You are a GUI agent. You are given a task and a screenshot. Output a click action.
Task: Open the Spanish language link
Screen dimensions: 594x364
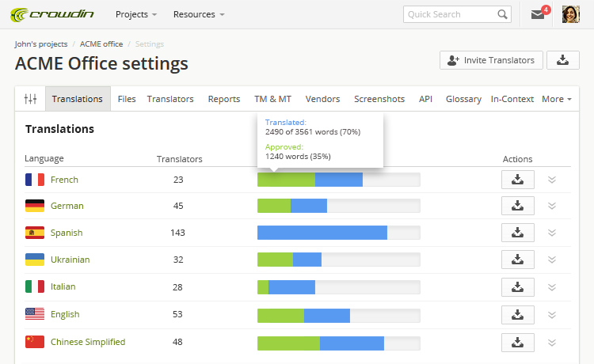click(x=67, y=233)
